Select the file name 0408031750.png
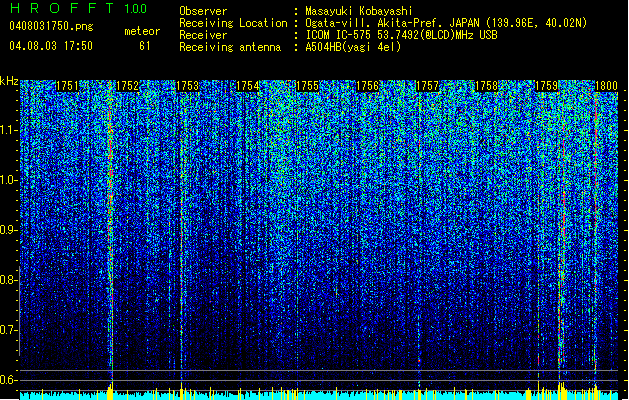The image size is (629, 400). point(51,26)
